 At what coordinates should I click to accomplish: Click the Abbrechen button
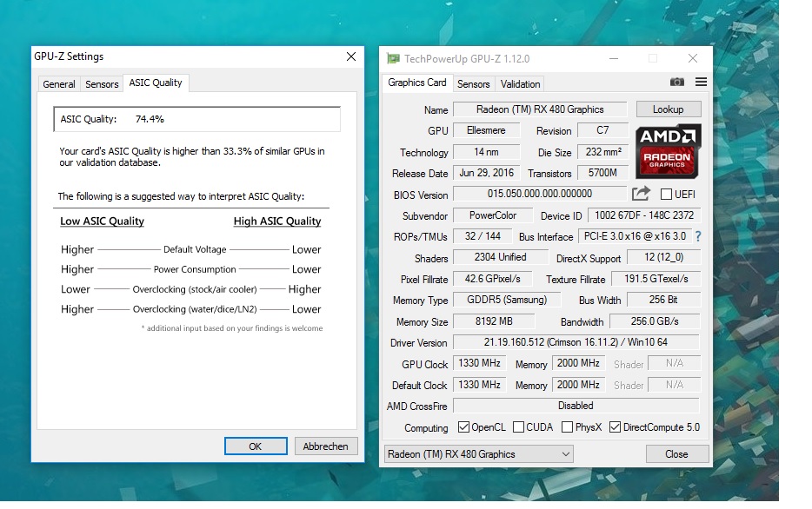[325, 446]
